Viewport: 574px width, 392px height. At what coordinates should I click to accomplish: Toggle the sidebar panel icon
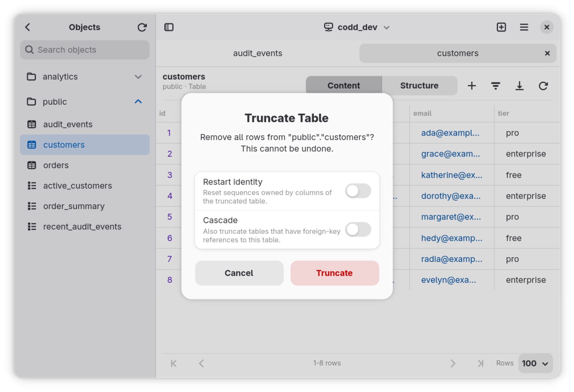(169, 27)
